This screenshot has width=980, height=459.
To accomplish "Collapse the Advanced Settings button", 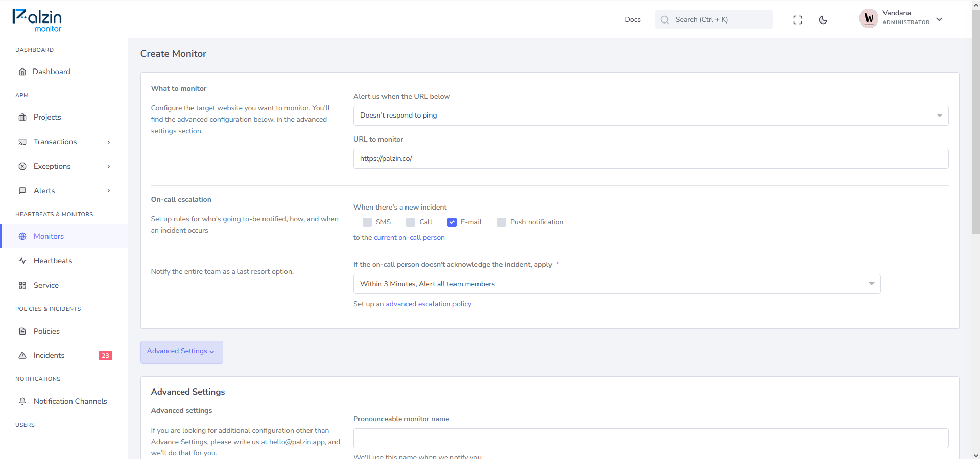I will click(x=182, y=352).
